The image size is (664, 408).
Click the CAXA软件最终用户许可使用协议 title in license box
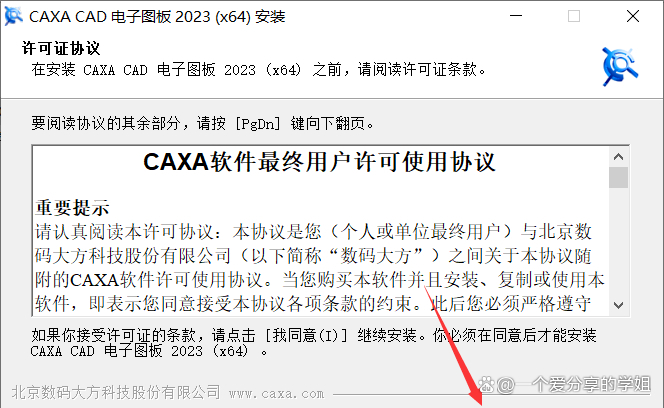click(319, 162)
